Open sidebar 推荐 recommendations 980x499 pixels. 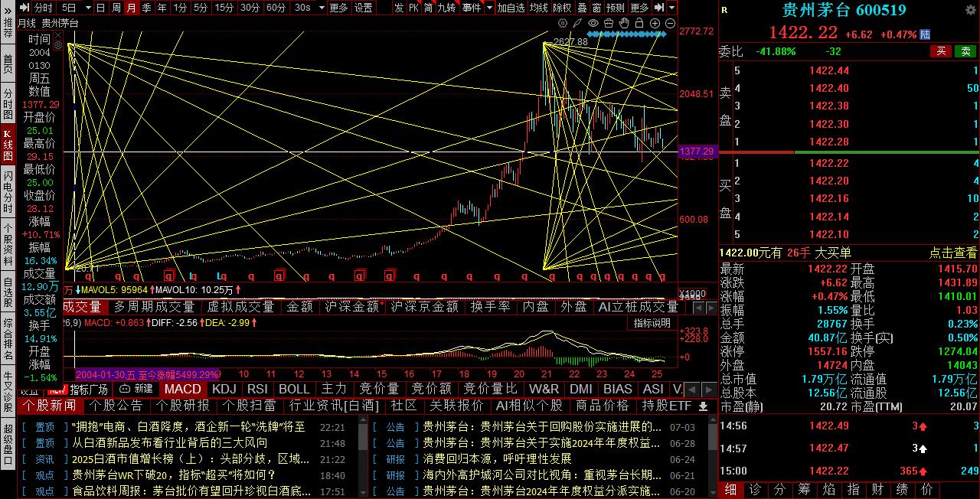click(8, 23)
